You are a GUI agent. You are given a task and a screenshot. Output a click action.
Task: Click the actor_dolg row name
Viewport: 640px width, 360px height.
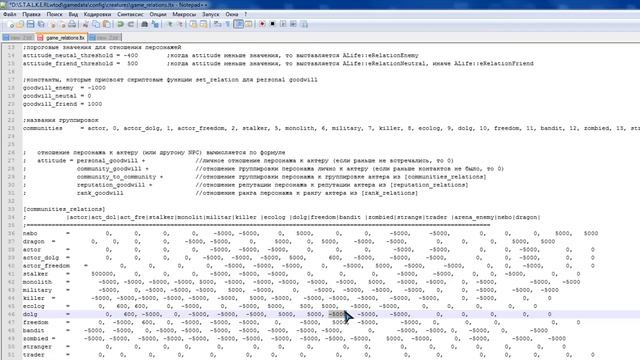[41, 258]
